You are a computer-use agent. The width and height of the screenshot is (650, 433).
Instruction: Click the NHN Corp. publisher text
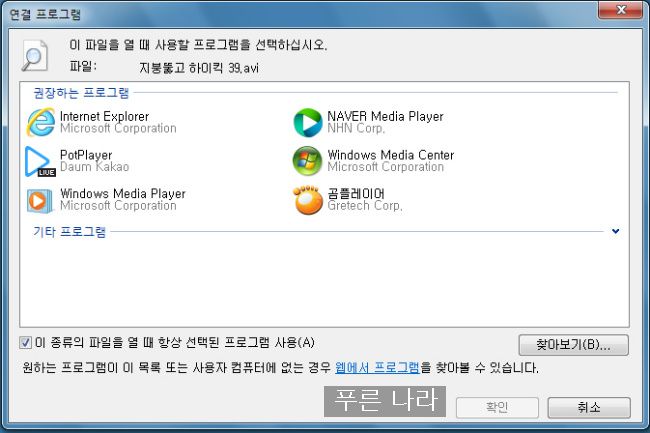(356, 128)
